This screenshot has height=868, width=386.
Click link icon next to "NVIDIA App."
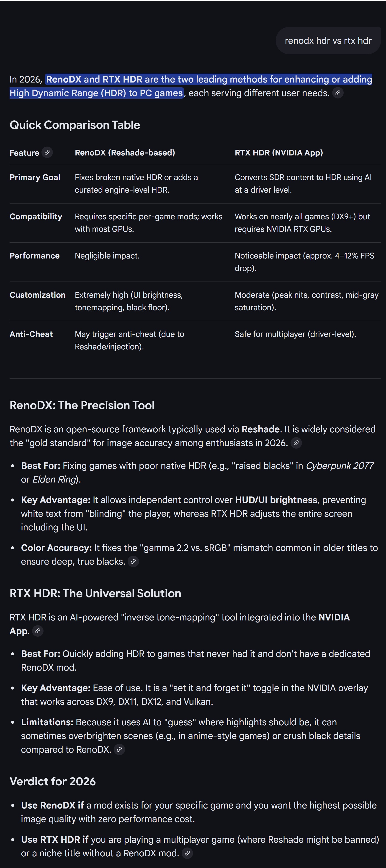[38, 631]
